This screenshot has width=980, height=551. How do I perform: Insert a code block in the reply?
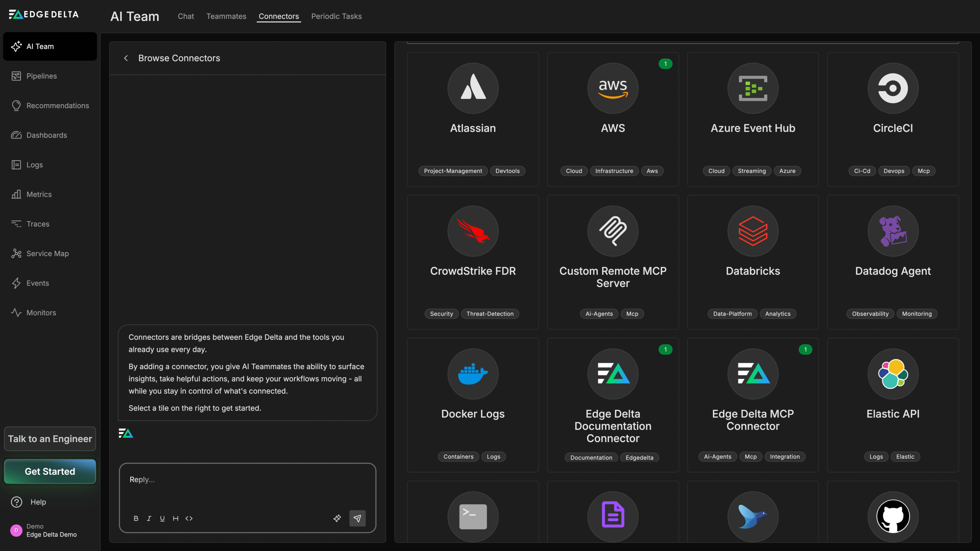pos(189,518)
